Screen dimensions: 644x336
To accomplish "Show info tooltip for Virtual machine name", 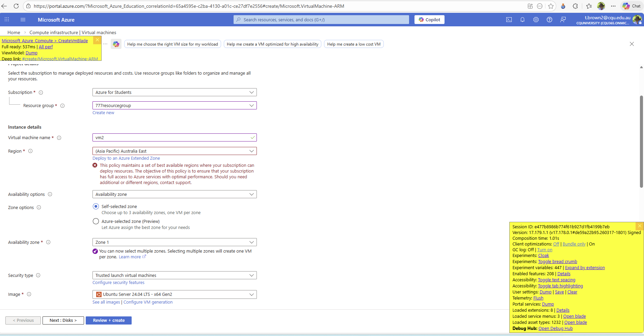I will [x=59, y=138].
